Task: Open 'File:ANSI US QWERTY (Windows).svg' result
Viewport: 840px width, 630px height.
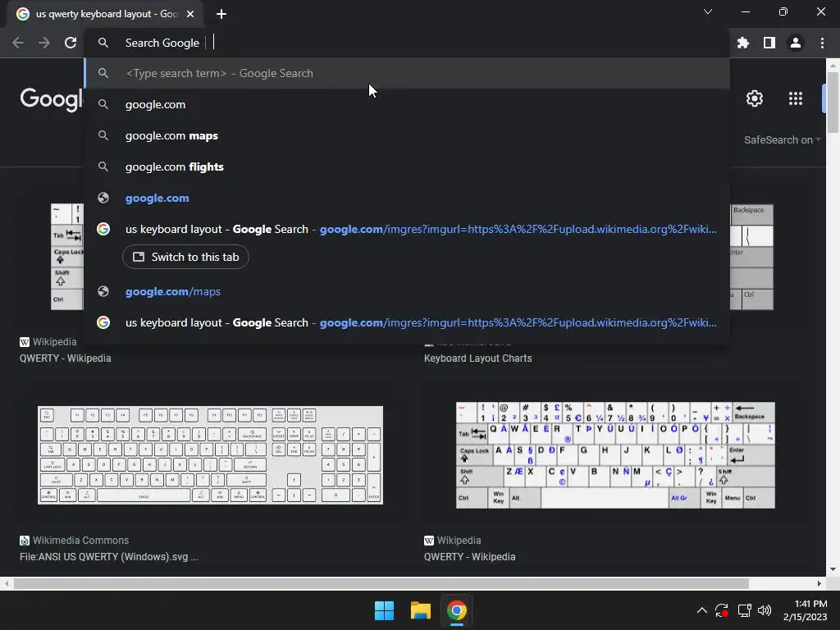Action: [x=109, y=557]
